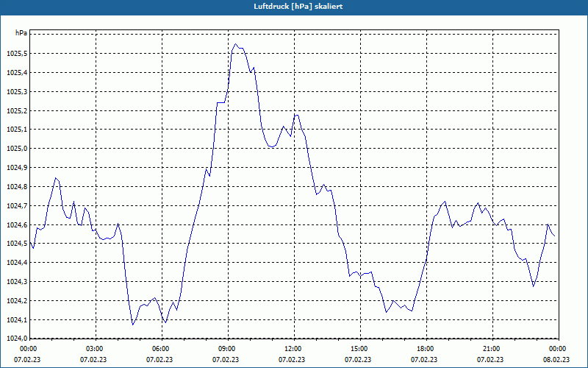Select the 1025,0 y-axis value
Viewport: 588px width, 368px height.
coord(17,149)
